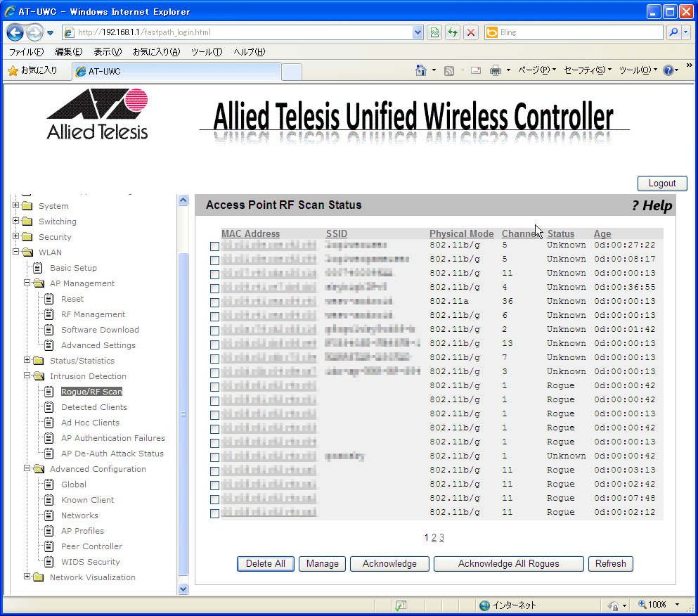
Task: Collapse the WLAN folder
Action: (16, 252)
